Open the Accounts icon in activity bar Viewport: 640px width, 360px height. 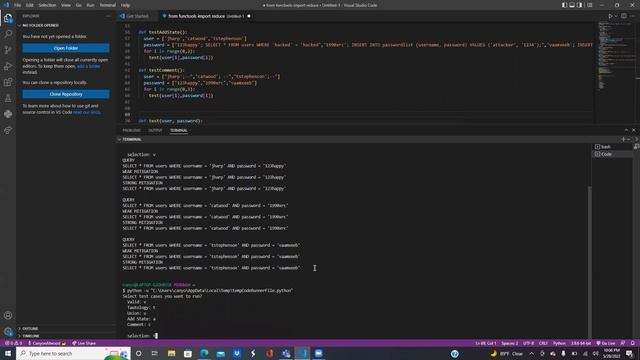click(x=8, y=315)
